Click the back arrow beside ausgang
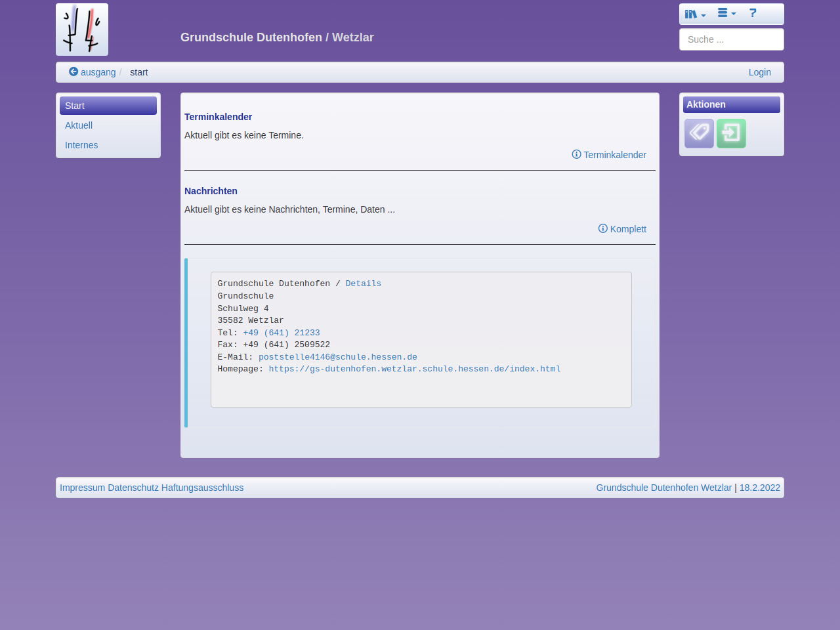The width and height of the screenshot is (840, 630). [x=73, y=72]
